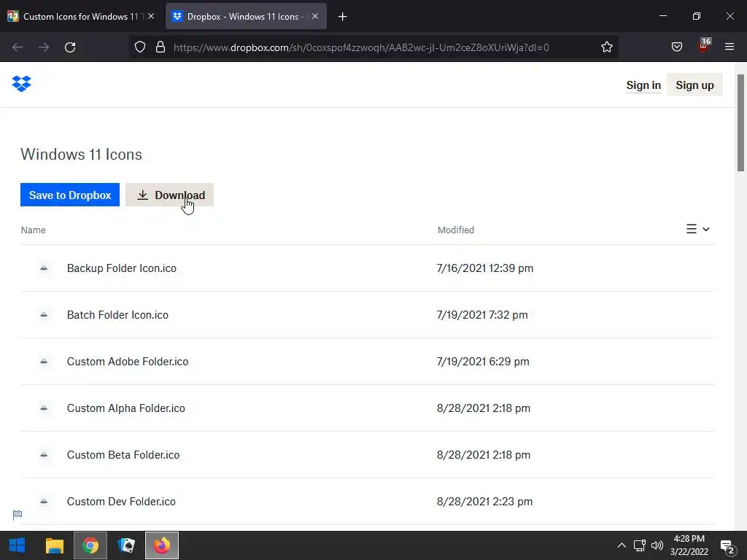Switch to Custom Icons for Windows 11 tab
Viewport: 747px width, 560px height.
coord(82,17)
